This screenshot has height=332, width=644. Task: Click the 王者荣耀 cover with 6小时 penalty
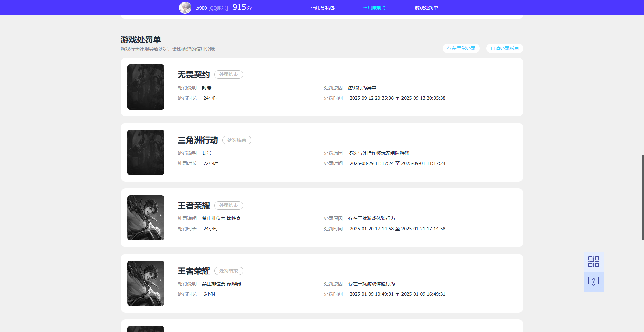(146, 283)
